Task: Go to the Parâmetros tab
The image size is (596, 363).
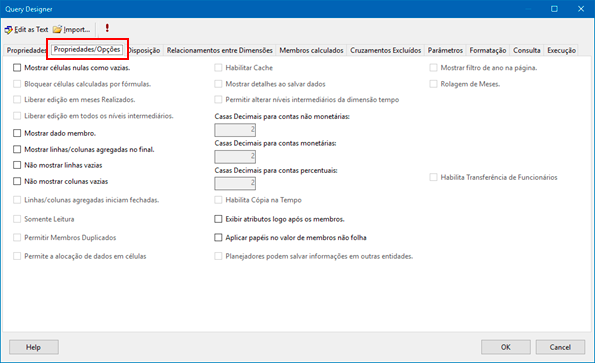Action: 445,50
